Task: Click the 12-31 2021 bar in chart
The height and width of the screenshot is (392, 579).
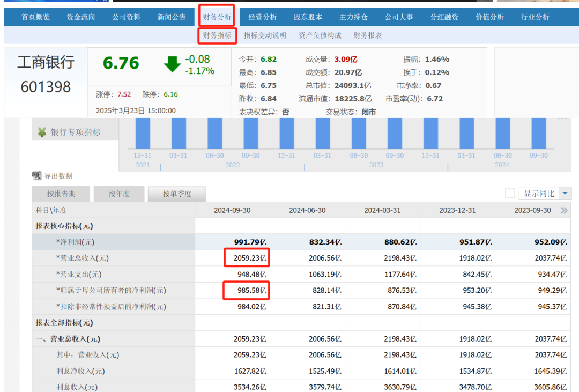Action: pos(143,133)
